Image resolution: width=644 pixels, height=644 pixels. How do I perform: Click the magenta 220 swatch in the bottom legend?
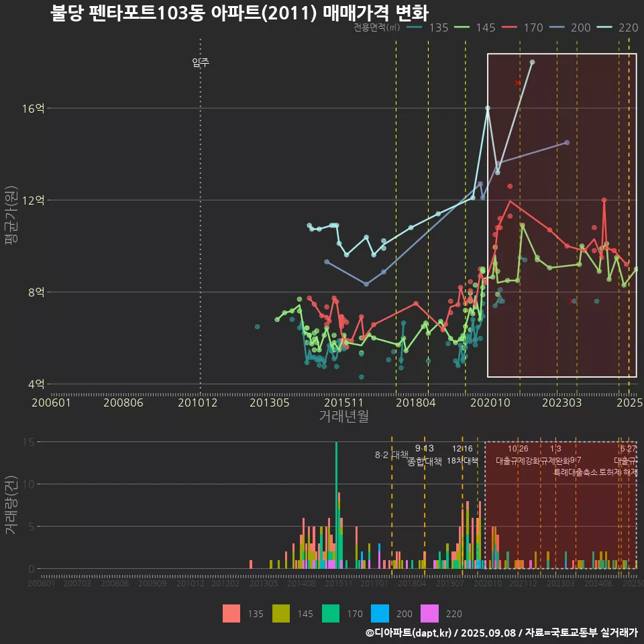tap(429, 614)
